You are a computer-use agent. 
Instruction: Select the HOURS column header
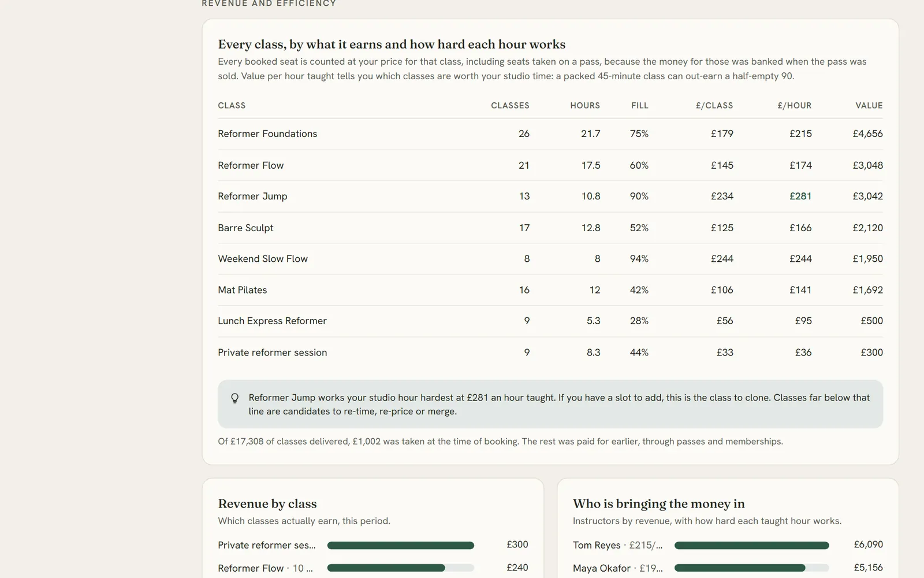[x=585, y=105]
